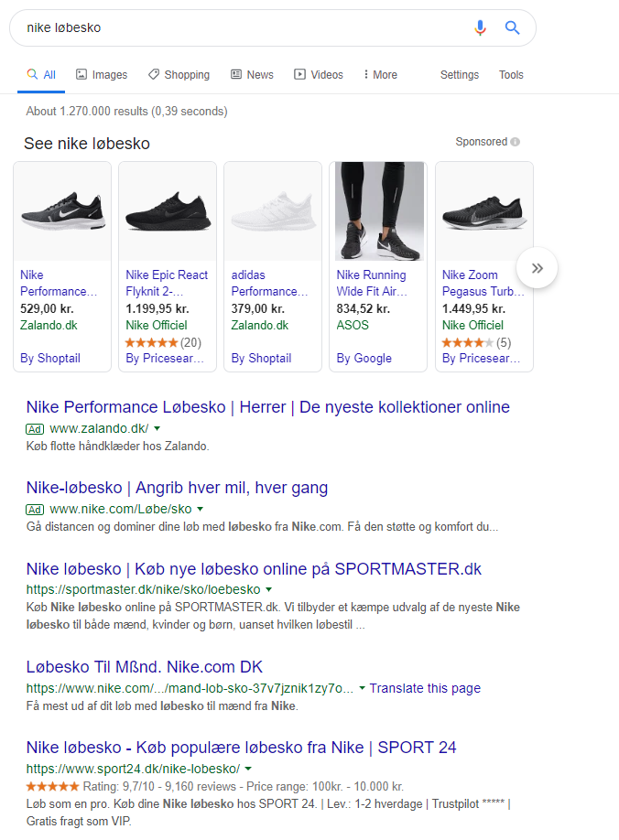Open white adidas Performance shoe image
Image resolution: width=619 pixels, height=840 pixels.
[273, 211]
